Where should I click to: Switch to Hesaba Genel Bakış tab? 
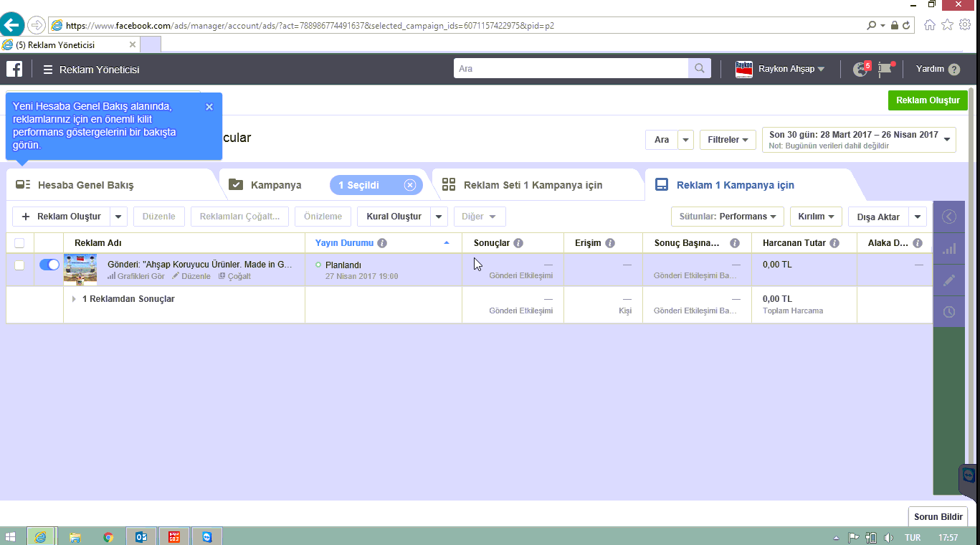tap(85, 185)
